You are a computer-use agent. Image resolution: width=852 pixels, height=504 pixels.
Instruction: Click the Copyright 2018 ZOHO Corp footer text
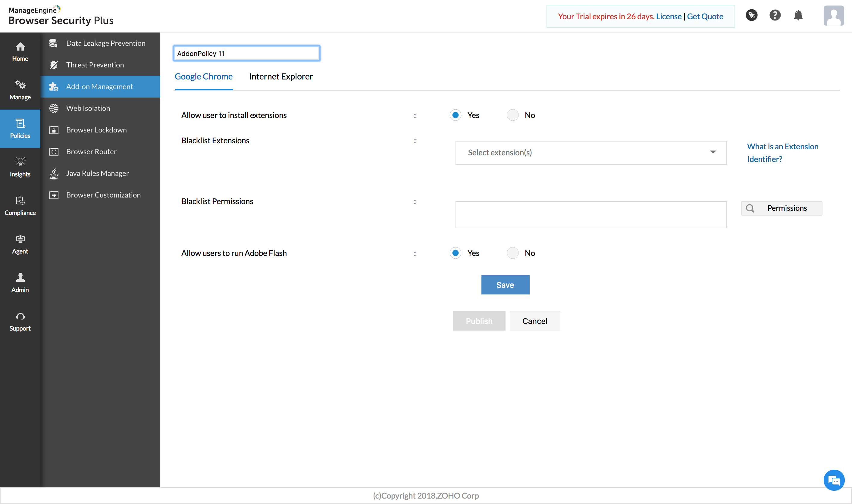coord(426,496)
